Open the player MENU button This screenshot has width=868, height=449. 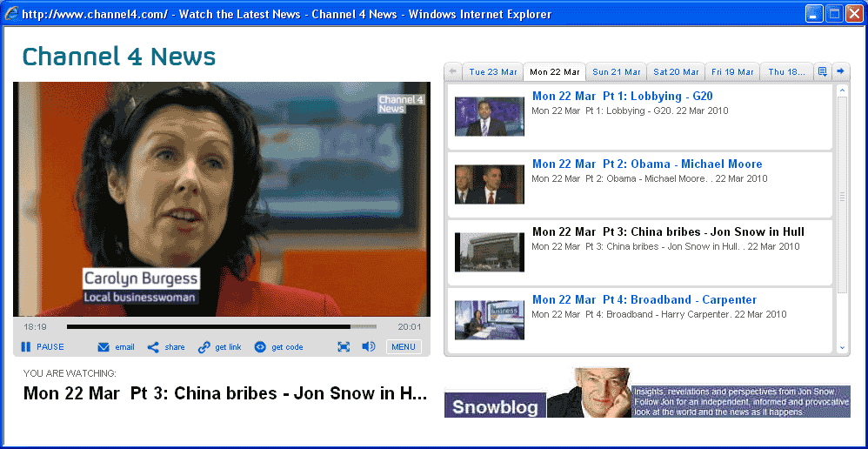[x=404, y=347]
